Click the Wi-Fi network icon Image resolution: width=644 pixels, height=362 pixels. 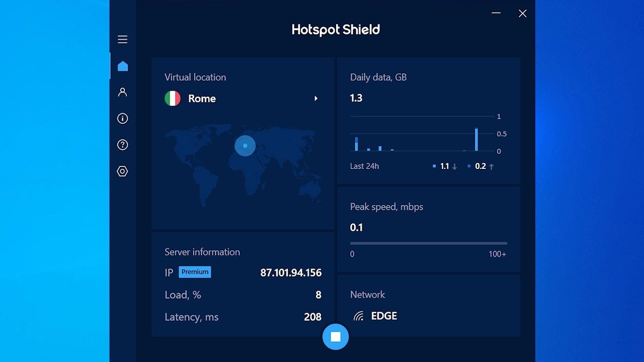pos(358,316)
